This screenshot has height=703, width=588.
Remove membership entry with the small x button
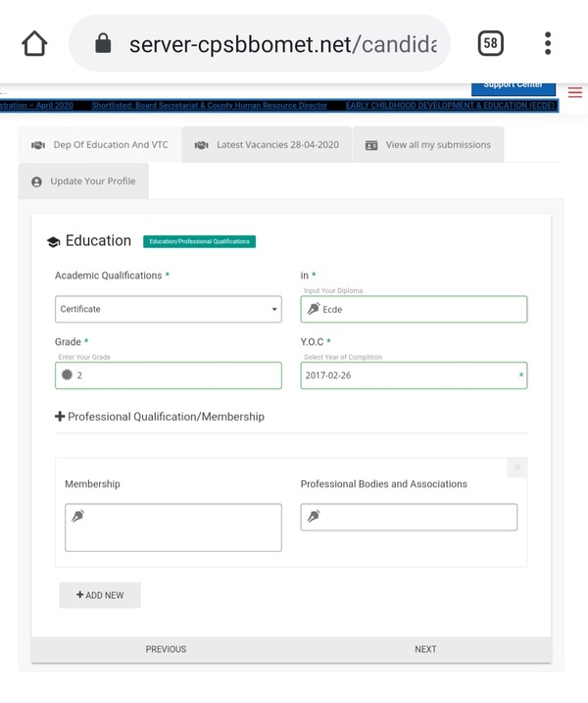[x=516, y=468]
